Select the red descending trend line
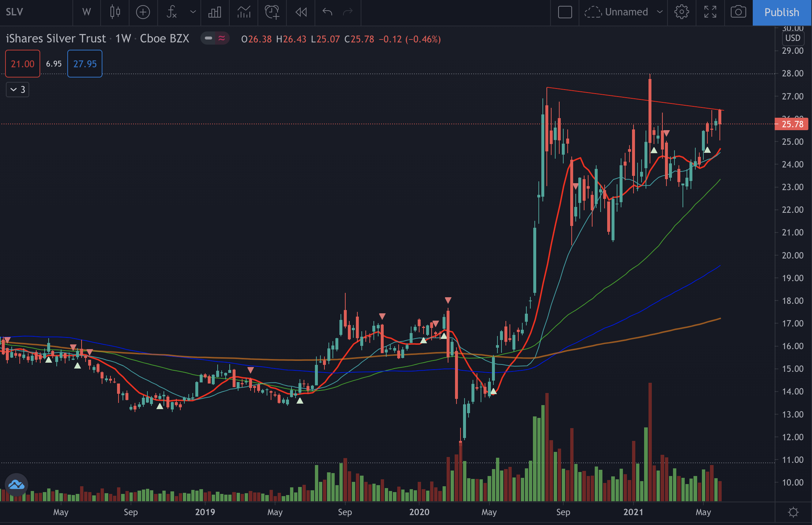The width and height of the screenshot is (812, 525). pyautogui.click(x=635, y=99)
